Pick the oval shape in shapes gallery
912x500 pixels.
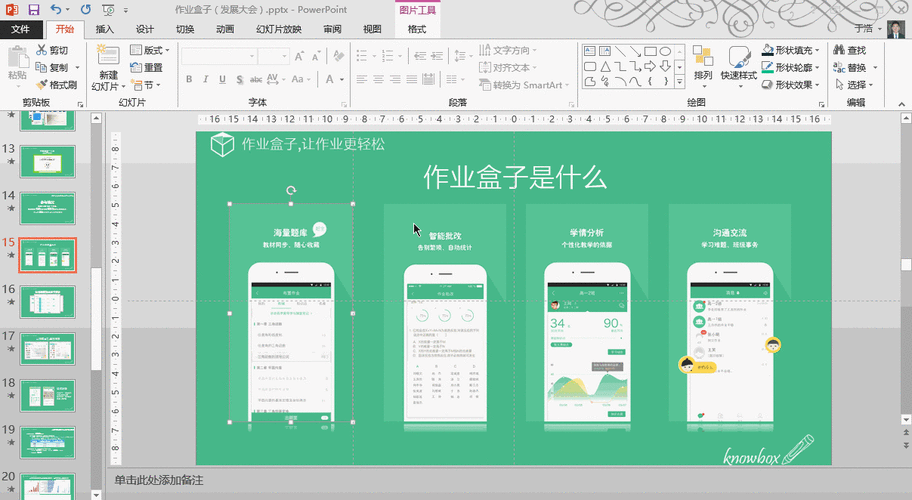pyautogui.click(x=666, y=51)
